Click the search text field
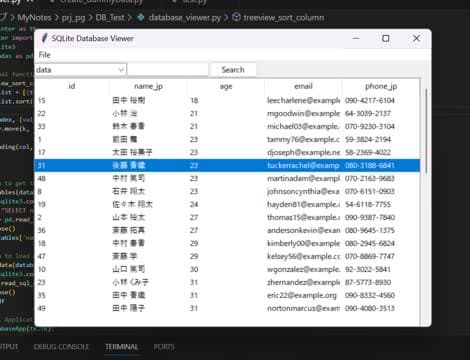470x360 pixels. tap(168, 70)
